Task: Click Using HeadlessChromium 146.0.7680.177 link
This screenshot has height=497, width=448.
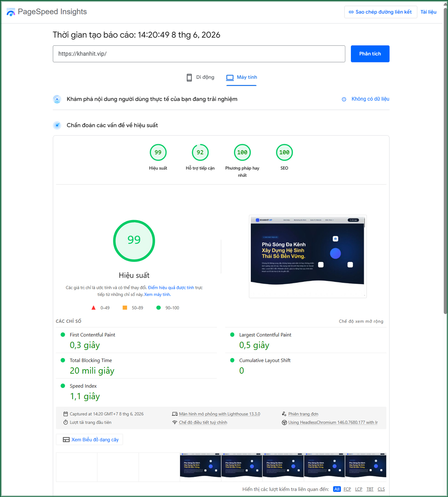Action: point(333,422)
